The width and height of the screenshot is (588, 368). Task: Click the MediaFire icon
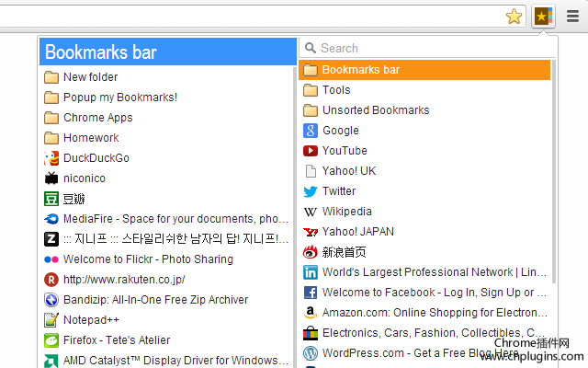51,219
